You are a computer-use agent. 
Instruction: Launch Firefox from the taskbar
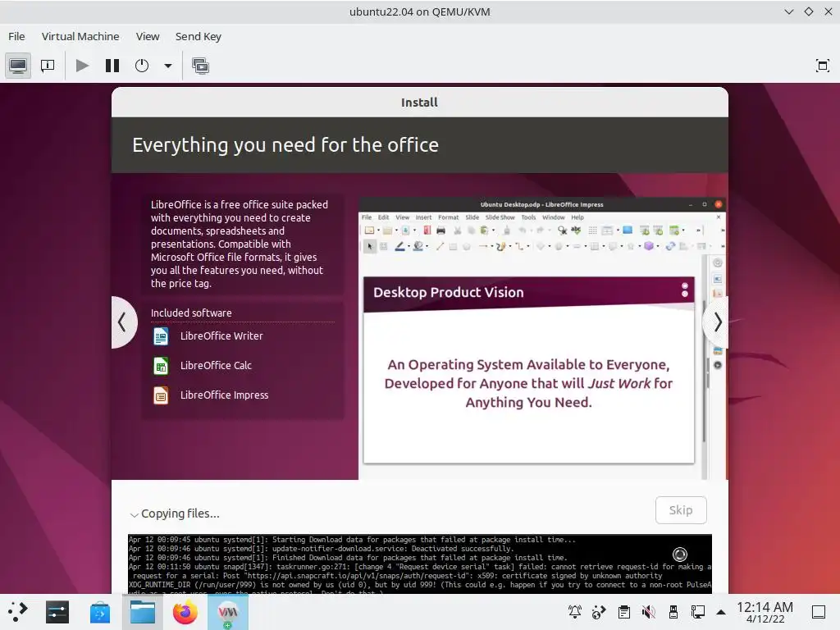(185, 612)
